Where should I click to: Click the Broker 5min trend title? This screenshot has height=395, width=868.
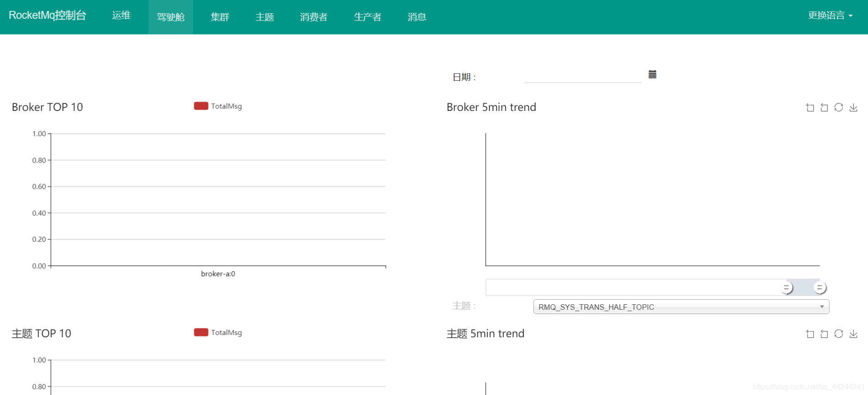pyautogui.click(x=491, y=107)
